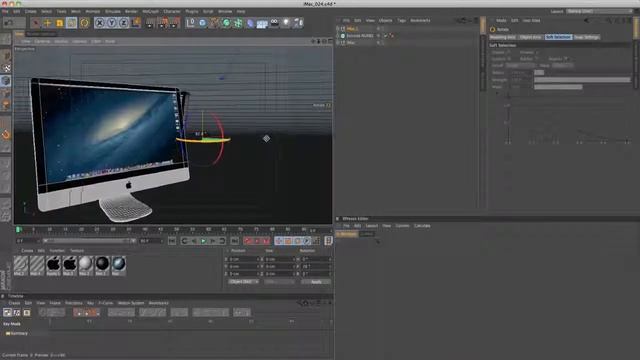Open Calculate menu in Xpresso Editor

[x=422, y=226]
